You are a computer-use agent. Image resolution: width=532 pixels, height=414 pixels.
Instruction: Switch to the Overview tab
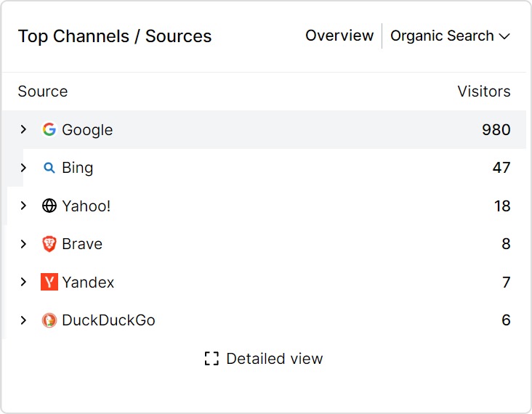(339, 36)
